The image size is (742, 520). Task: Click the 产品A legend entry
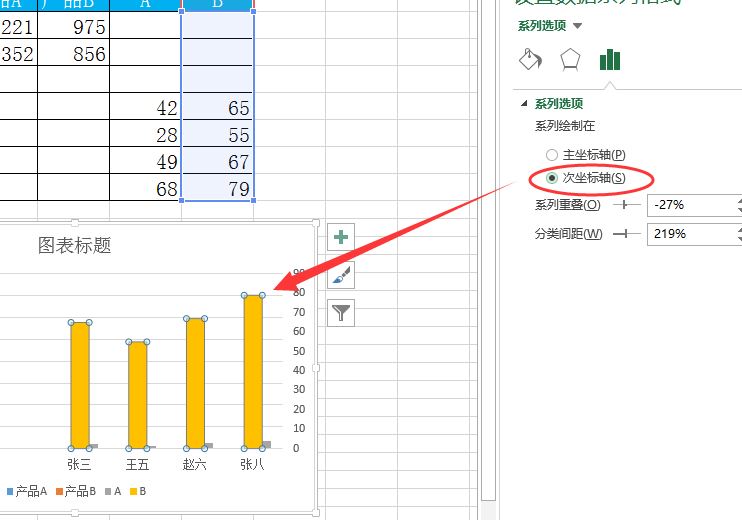28,491
